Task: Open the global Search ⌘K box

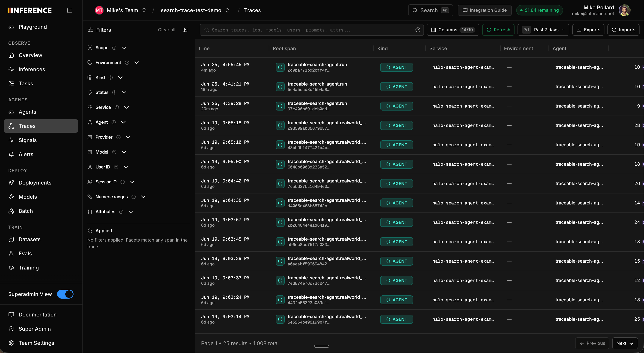Action: click(430, 10)
